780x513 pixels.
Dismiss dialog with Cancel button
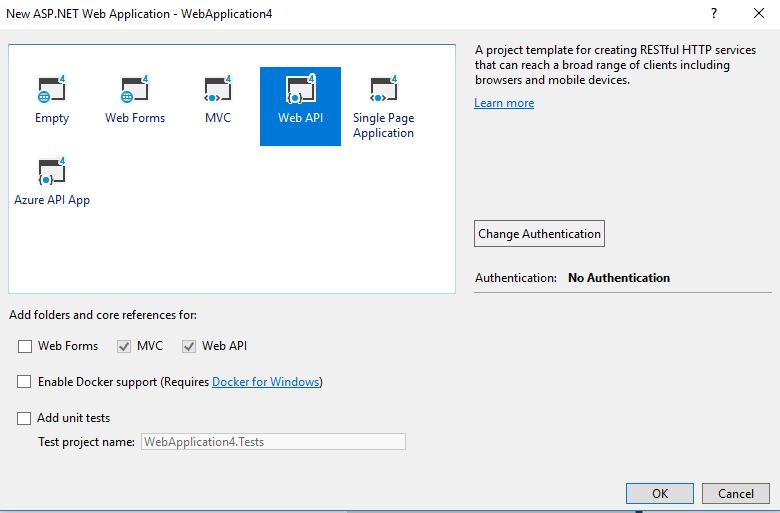pyautogui.click(x=736, y=494)
